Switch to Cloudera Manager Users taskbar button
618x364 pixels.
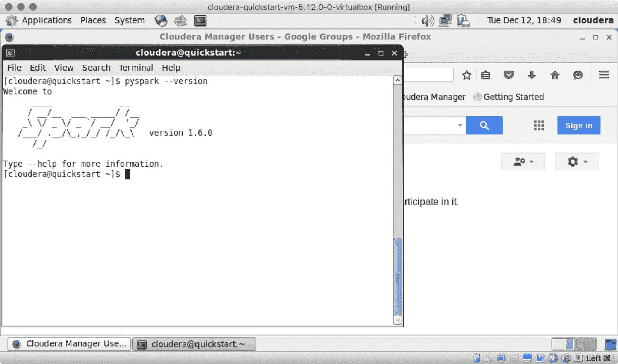(x=69, y=344)
